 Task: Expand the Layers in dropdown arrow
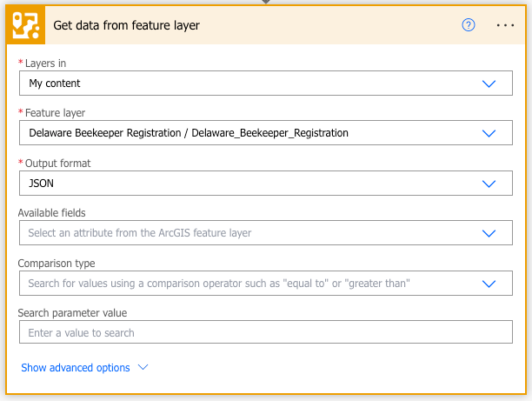489,84
